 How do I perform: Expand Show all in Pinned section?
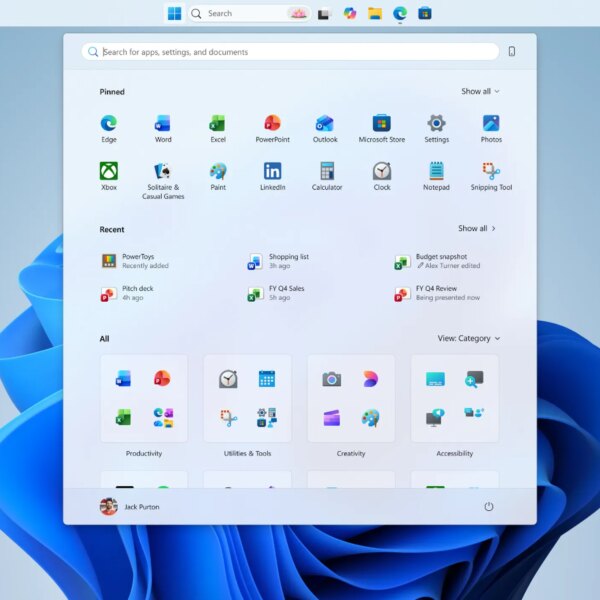tap(480, 91)
